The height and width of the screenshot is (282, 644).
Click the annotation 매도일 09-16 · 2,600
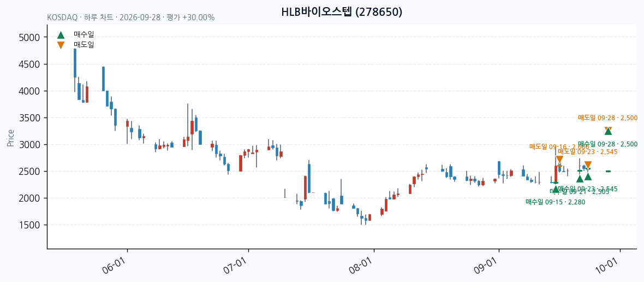[559, 147]
